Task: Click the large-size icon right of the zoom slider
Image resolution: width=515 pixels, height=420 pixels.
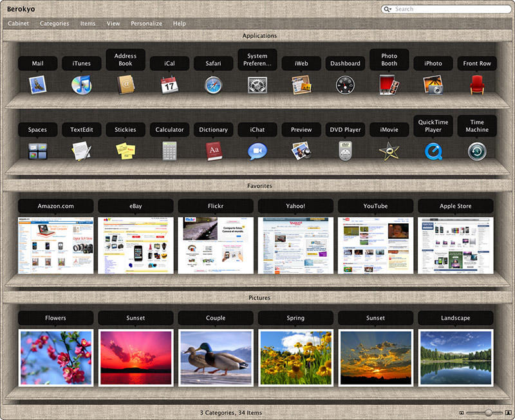Action: pos(508,412)
